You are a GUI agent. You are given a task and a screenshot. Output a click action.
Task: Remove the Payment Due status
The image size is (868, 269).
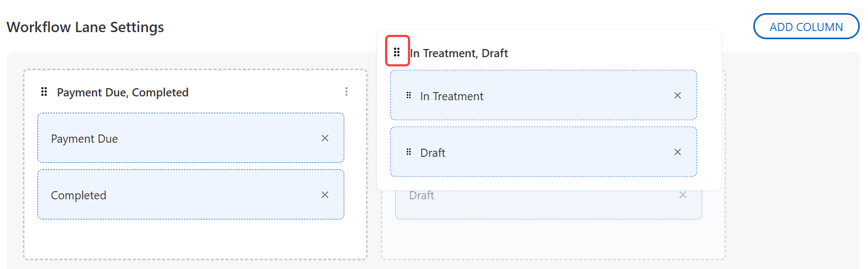click(325, 138)
